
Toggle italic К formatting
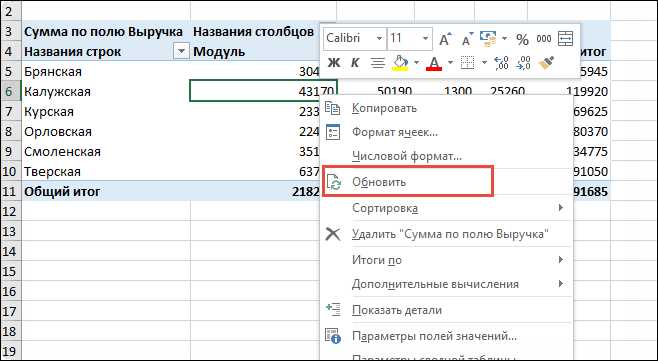point(355,63)
